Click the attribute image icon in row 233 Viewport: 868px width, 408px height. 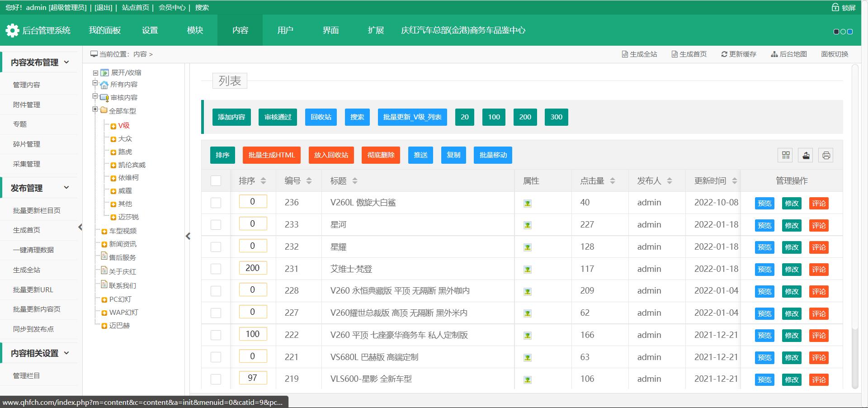click(527, 225)
